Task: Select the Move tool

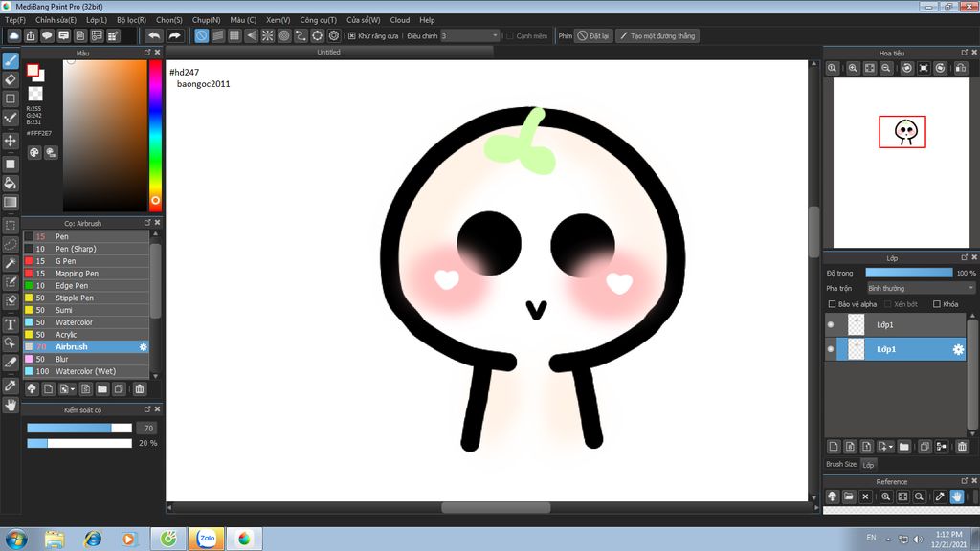Action: point(11,141)
